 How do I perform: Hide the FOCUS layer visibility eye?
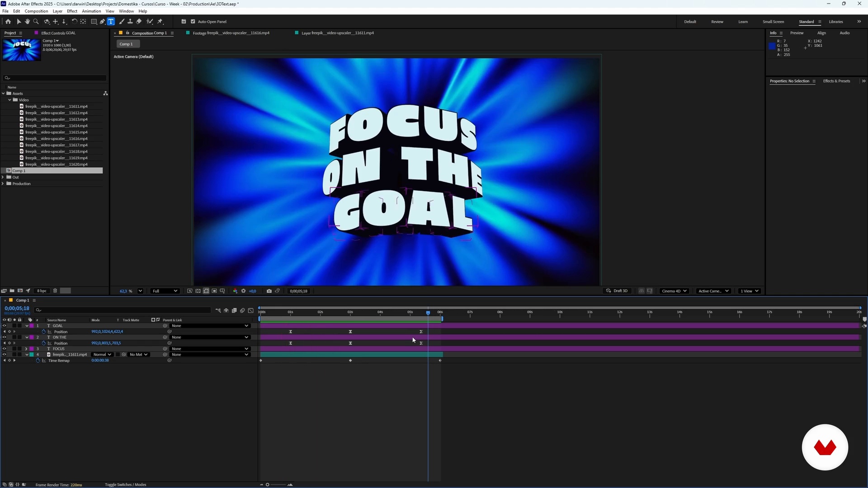point(5,349)
